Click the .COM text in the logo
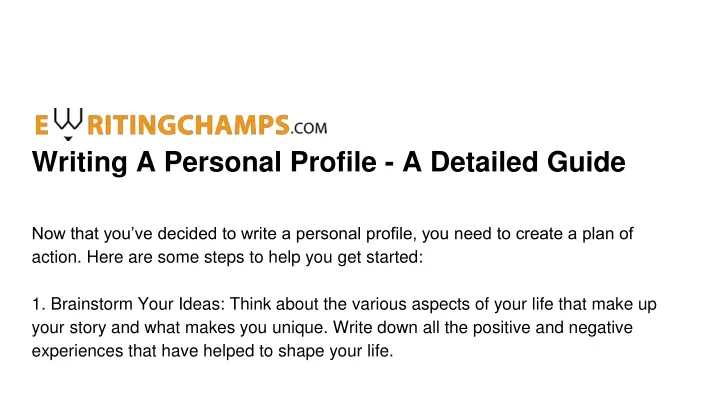 [309, 128]
